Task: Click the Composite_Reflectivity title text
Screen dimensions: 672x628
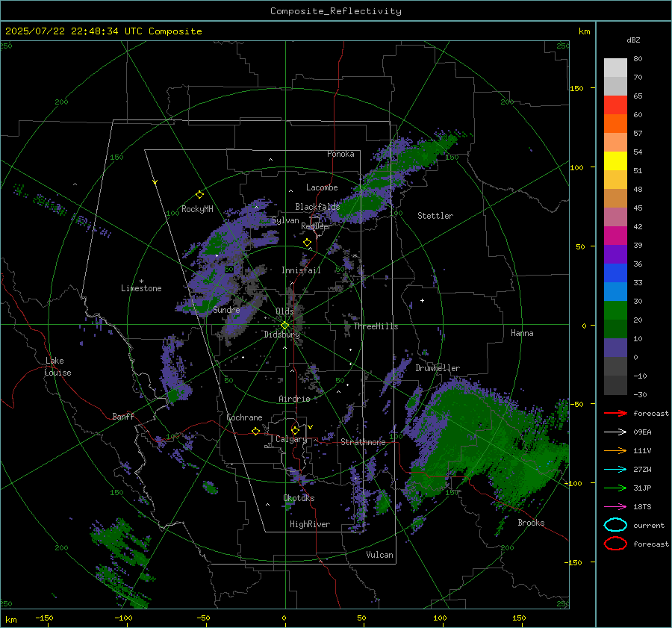Action: point(336,11)
